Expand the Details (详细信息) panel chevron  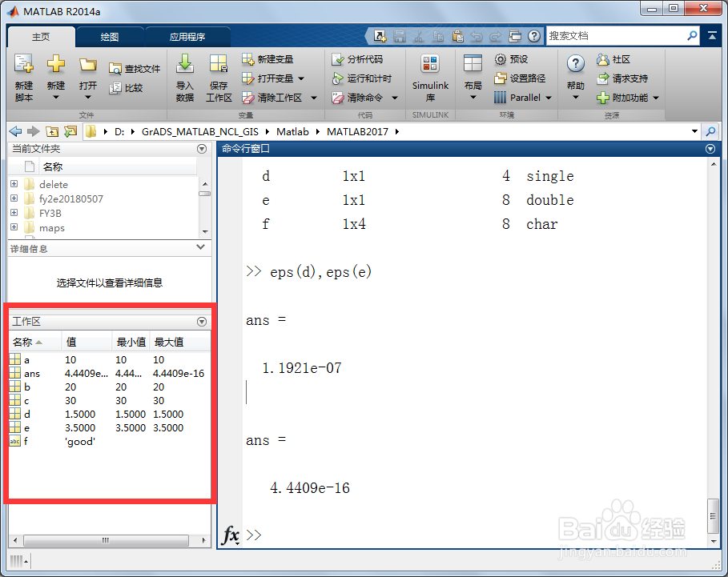(200, 246)
